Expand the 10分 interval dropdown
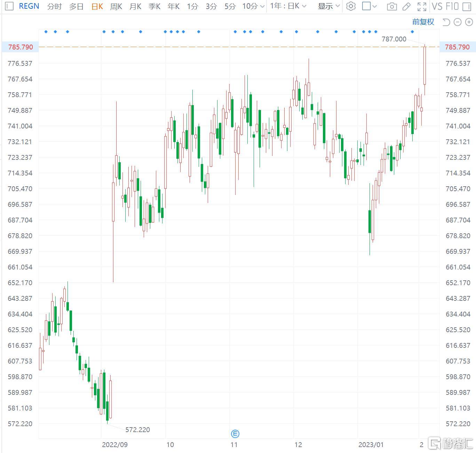476x453 pixels. 253,6
